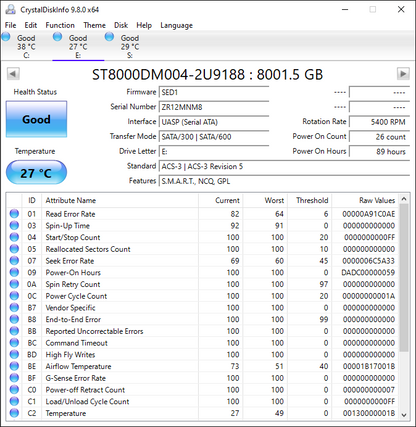
Task: Click status orb for G-Sense Error Rate
Action: [x=14, y=378]
